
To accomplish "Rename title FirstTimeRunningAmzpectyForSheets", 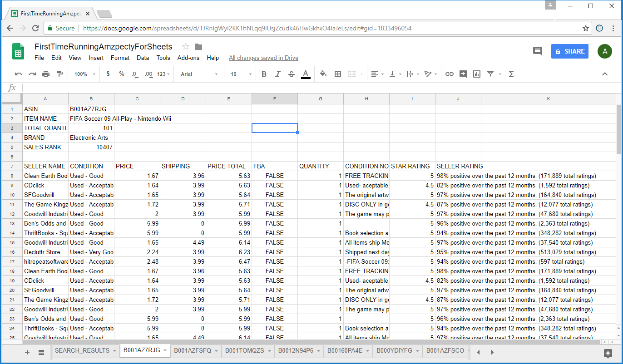I will click(104, 47).
